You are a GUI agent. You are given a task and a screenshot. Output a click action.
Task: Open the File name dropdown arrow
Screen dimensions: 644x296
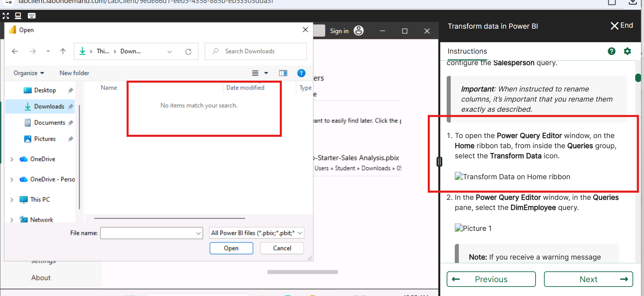point(199,233)
